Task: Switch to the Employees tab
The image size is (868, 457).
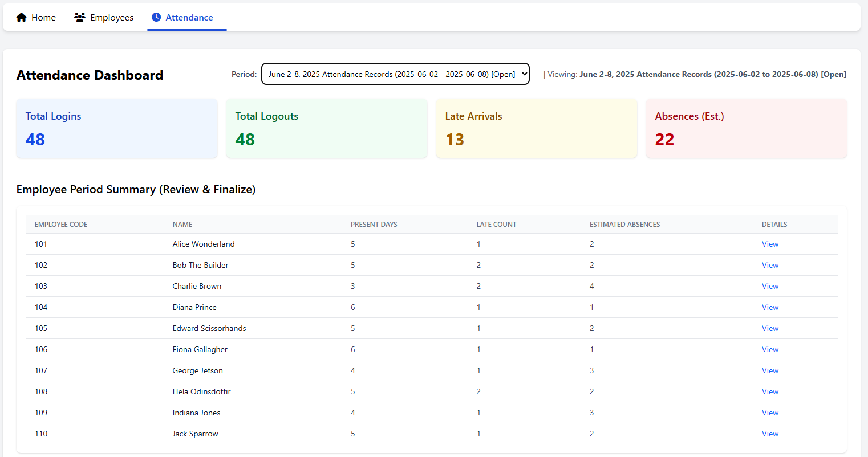Action: tap(111, 18)
